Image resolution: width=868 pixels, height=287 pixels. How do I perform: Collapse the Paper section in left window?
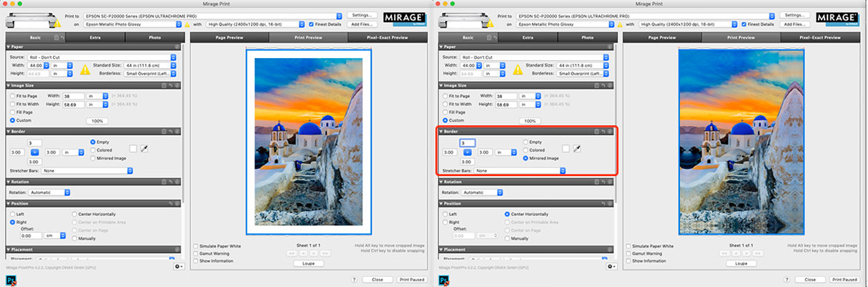pos(9,47)
